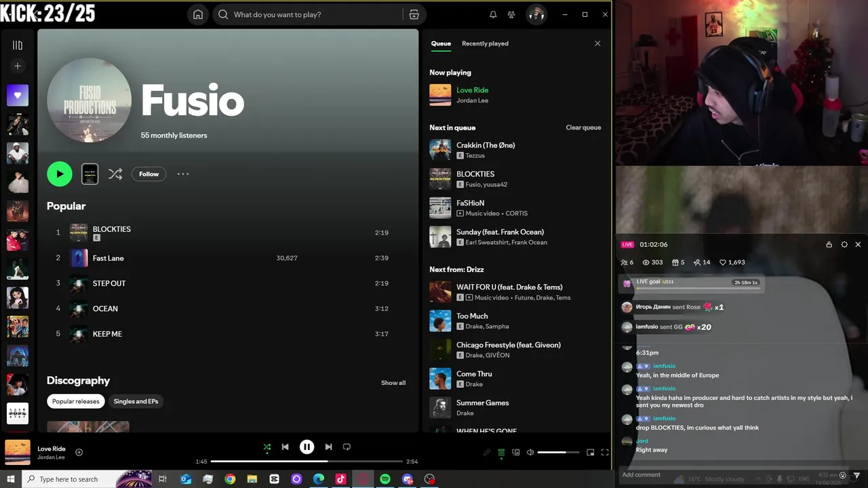868x488 pixels.
Task: Open Spotify from the taskbar
Action: 385,479
